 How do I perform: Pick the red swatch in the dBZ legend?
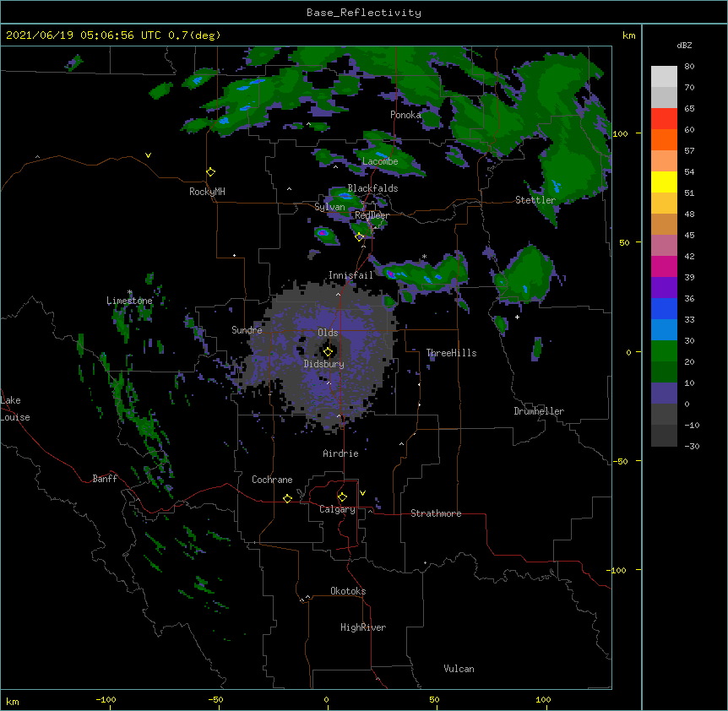coord(664,118)
